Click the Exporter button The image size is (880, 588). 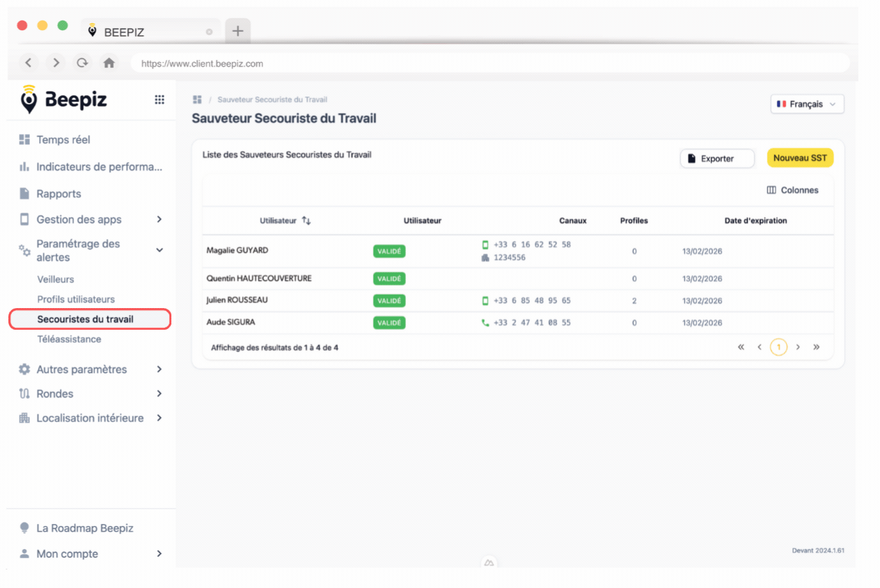pos(717,159)
